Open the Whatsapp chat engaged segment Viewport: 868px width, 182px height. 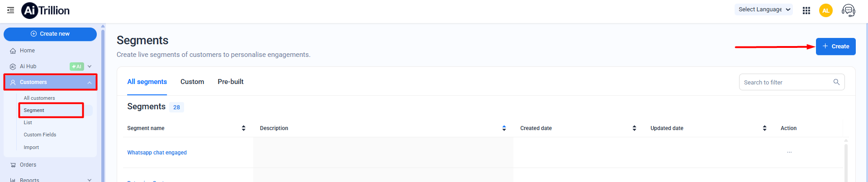point(157,153)
